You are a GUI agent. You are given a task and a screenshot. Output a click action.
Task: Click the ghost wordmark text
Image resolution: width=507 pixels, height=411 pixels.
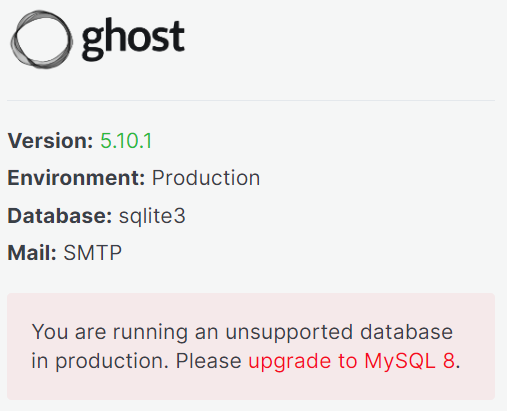tap(133, 41)
